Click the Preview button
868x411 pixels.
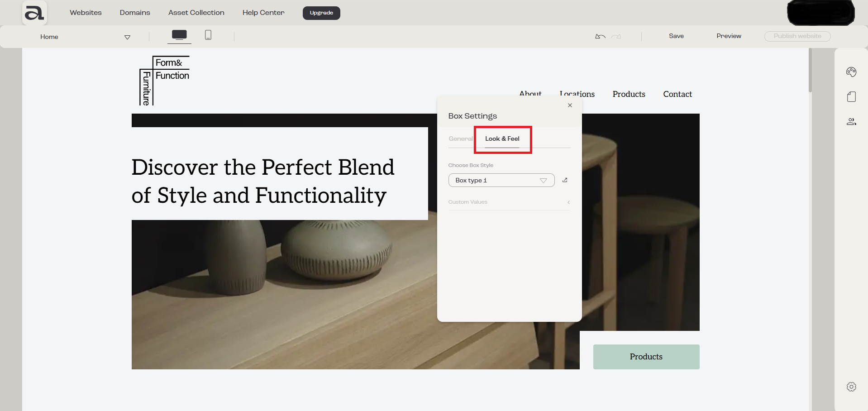[x=729, y=36]
